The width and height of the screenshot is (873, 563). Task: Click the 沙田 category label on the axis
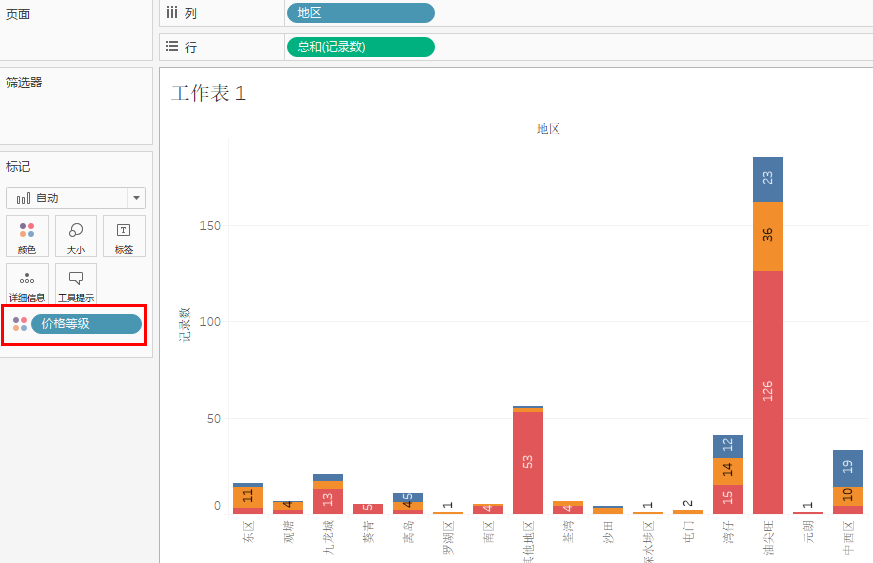pyautogui.click(x=608, y=532)
